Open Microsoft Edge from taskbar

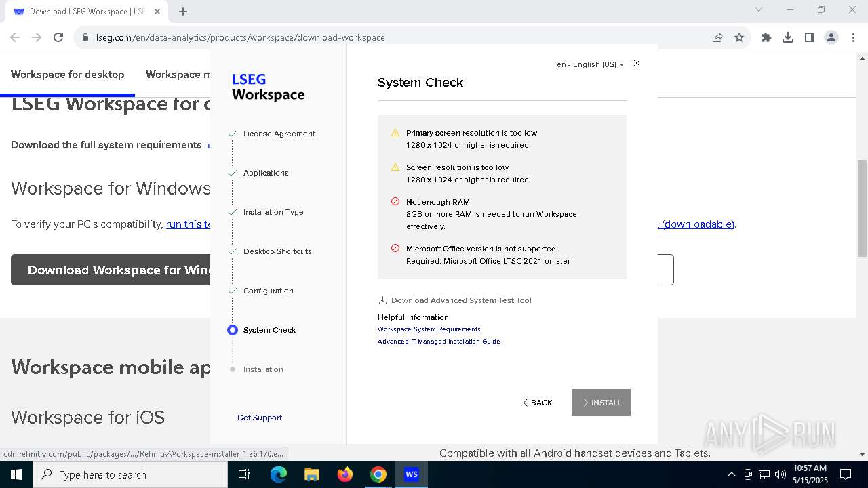[x=278, y=474]
